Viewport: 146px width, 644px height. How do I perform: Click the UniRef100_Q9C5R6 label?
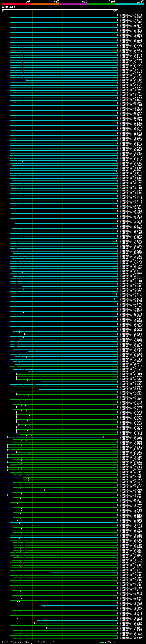[x=131, y=37]
